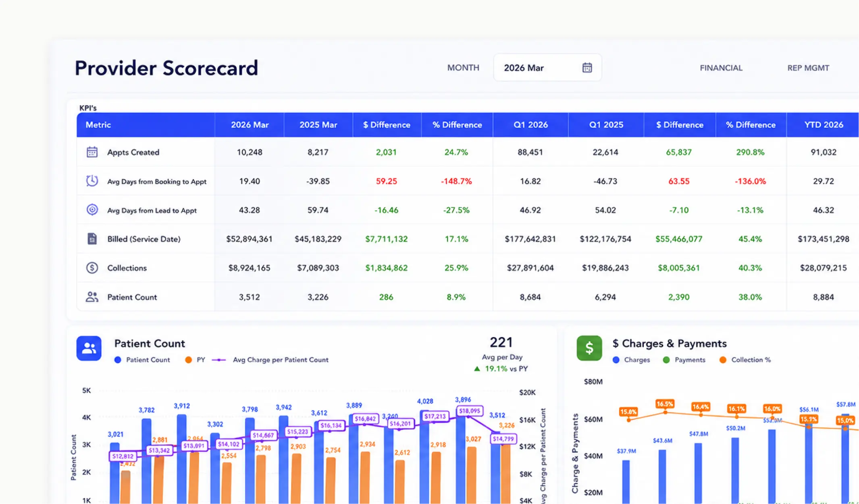Select the $177,642,831 Q1 billed cell
The width and height of the screenshot is (859, 504).
click(x=530, y=239)
